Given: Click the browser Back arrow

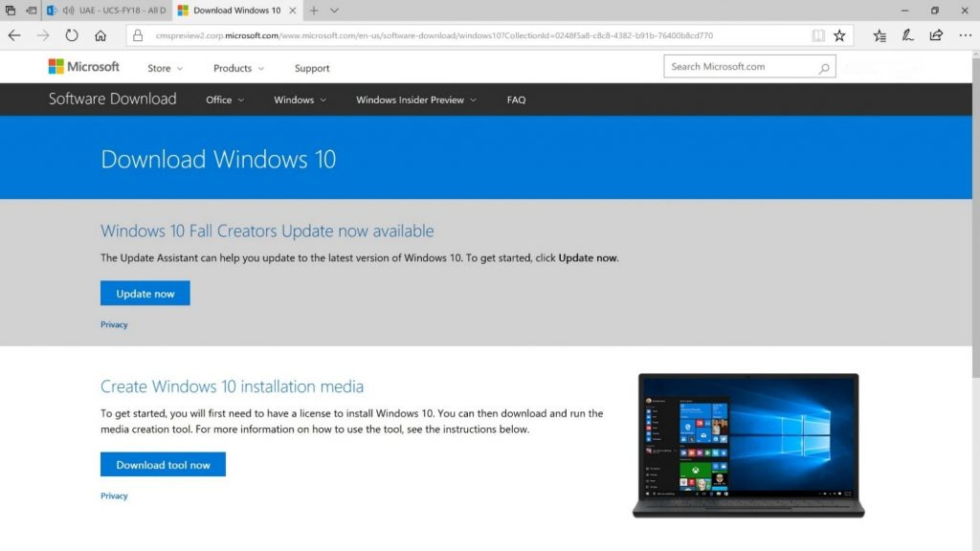Looking at the screenshot, I should pyautogui.click(x=14, y=35).
